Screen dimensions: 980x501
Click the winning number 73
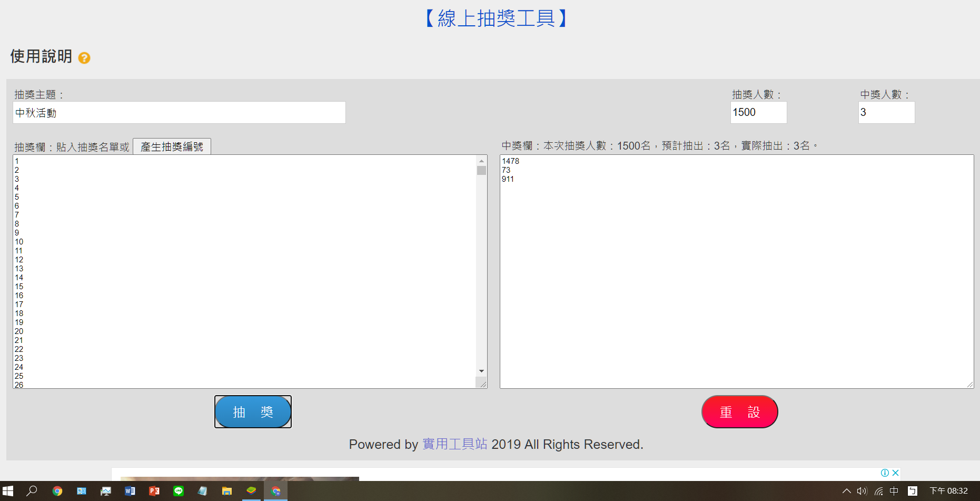tap(506, 170)
